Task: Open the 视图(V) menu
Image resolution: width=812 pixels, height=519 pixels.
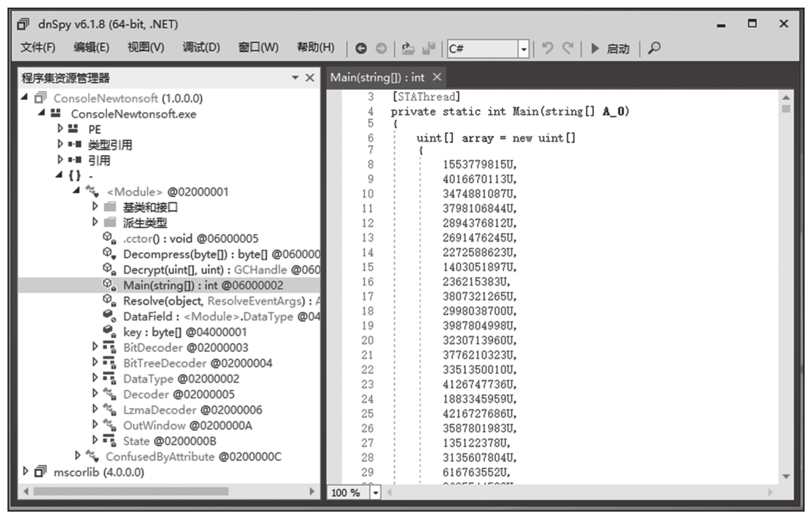Action: pyautogui.click(x=146, y=48)
